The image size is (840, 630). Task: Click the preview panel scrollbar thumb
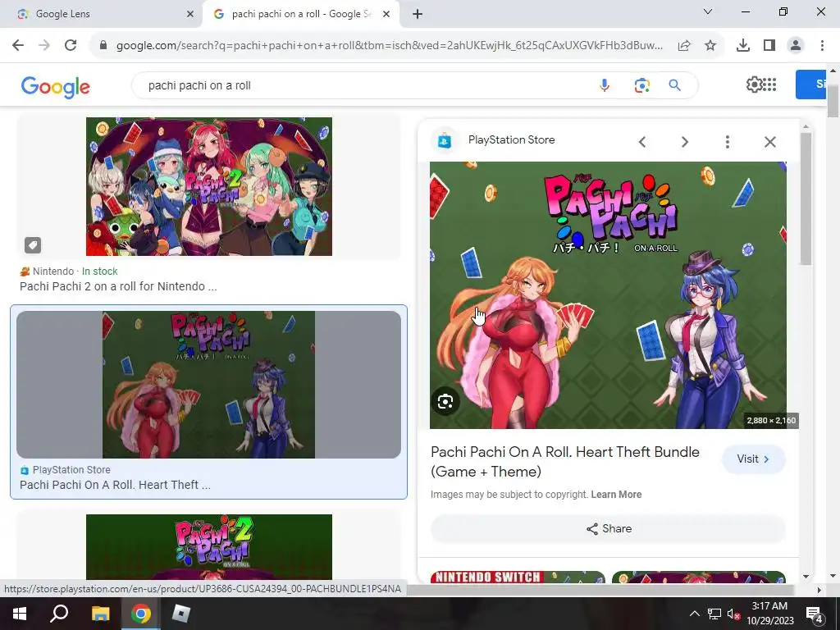coord(806,199)
